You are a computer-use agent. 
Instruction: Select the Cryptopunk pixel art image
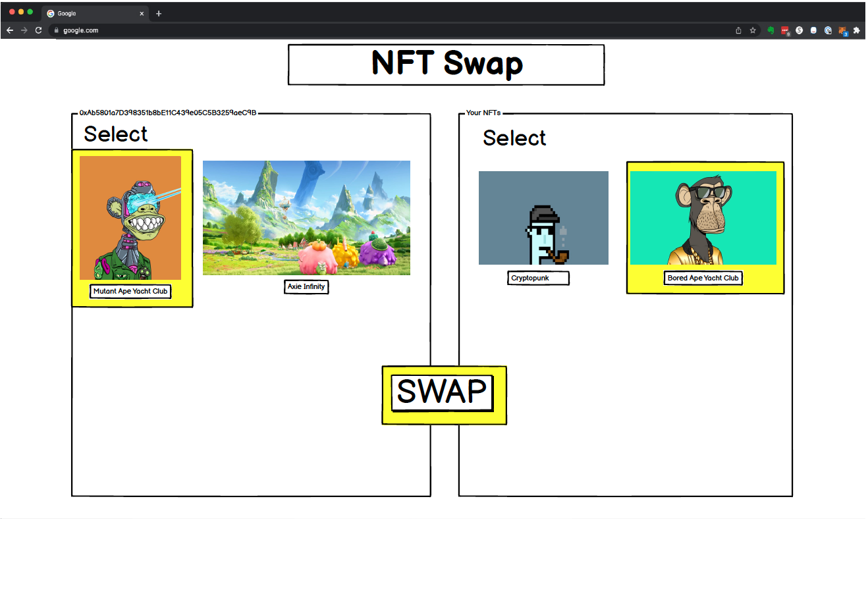click(543, 218)
